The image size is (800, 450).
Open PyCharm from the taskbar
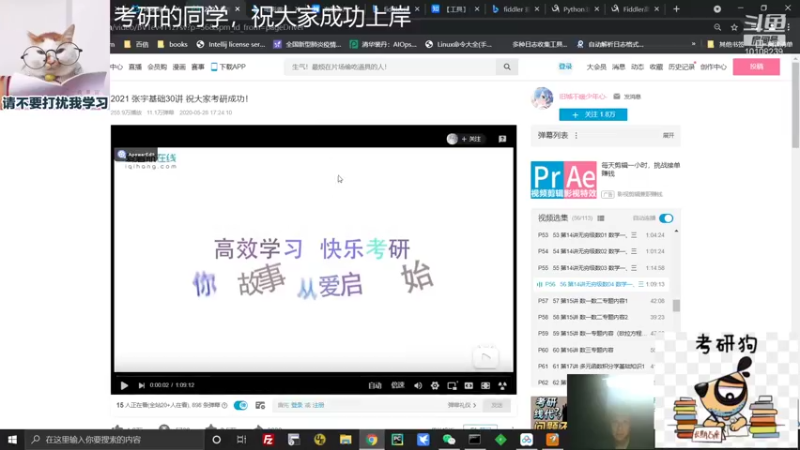point(397,439)
